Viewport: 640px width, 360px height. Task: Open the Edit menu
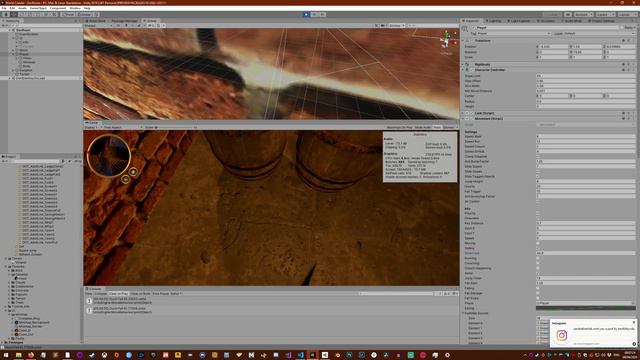[x=12, y=8]
